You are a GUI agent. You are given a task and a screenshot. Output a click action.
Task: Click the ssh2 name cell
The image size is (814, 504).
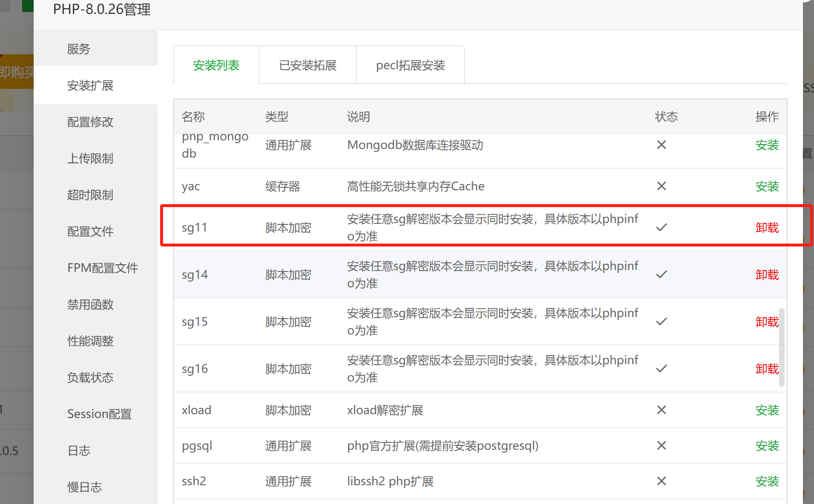(194, 481)
